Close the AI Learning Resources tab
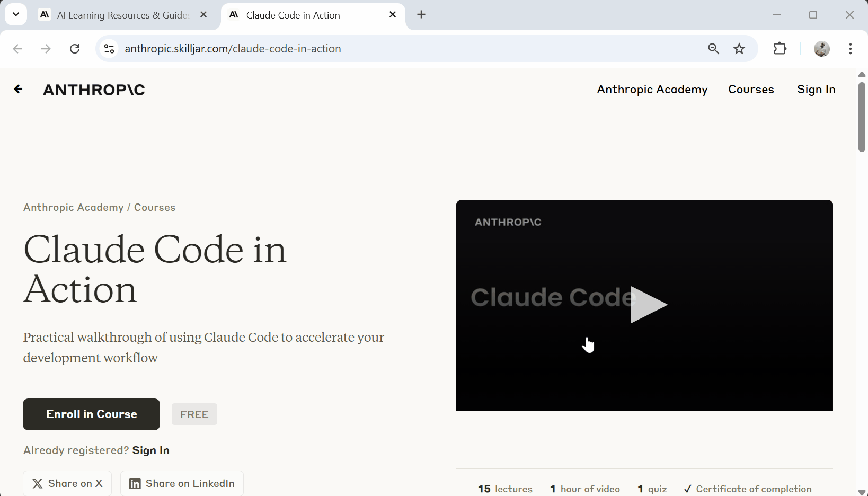 pyautogui.click(x=203, y=15)
